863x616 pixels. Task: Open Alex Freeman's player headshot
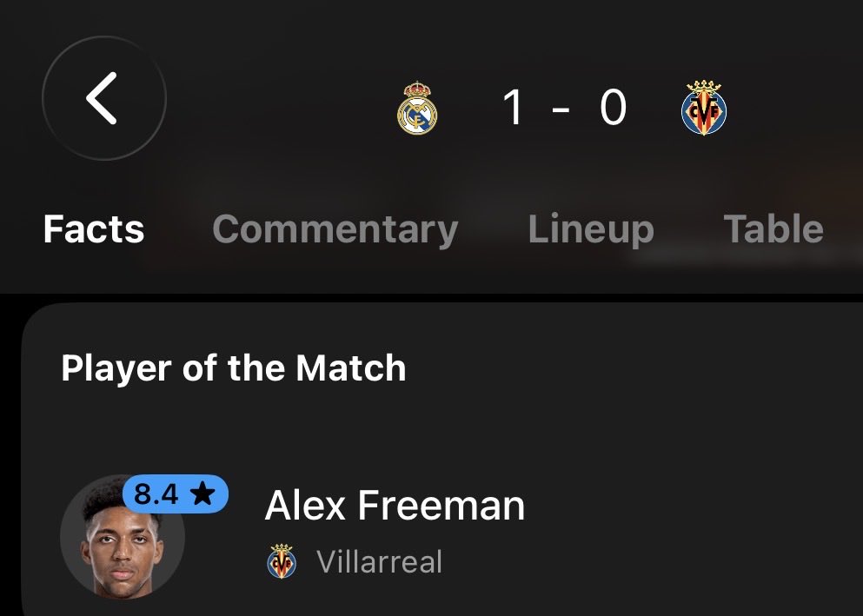[123, 537]
